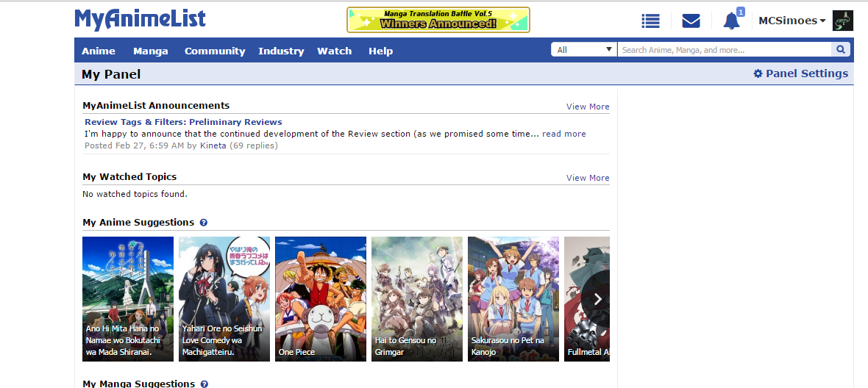
Task: Click the read more link
Action: (x=564, y=134)
